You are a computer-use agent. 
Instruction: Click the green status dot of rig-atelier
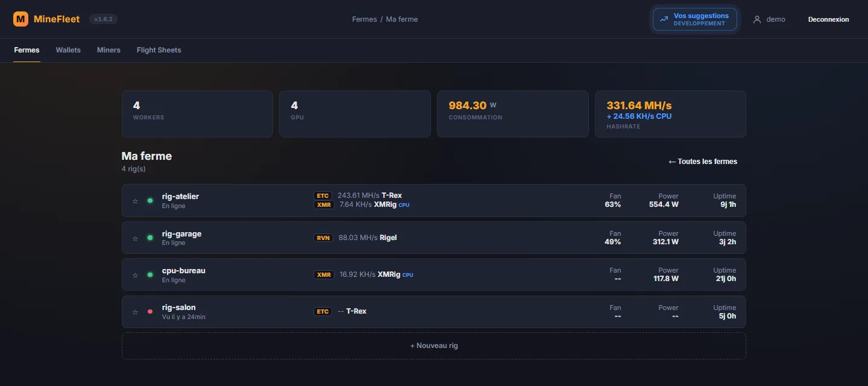(x=150, y=200)
